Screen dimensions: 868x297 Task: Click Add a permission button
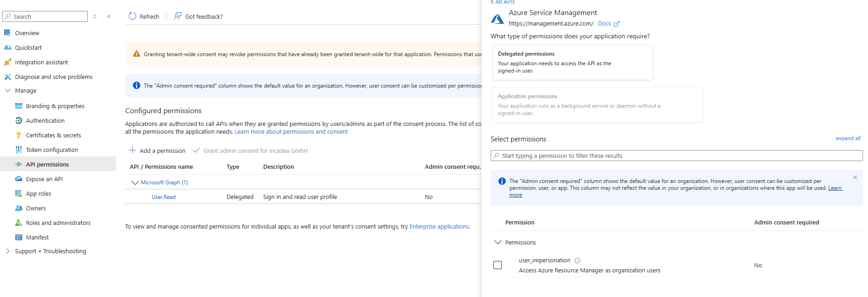[157, 151]
